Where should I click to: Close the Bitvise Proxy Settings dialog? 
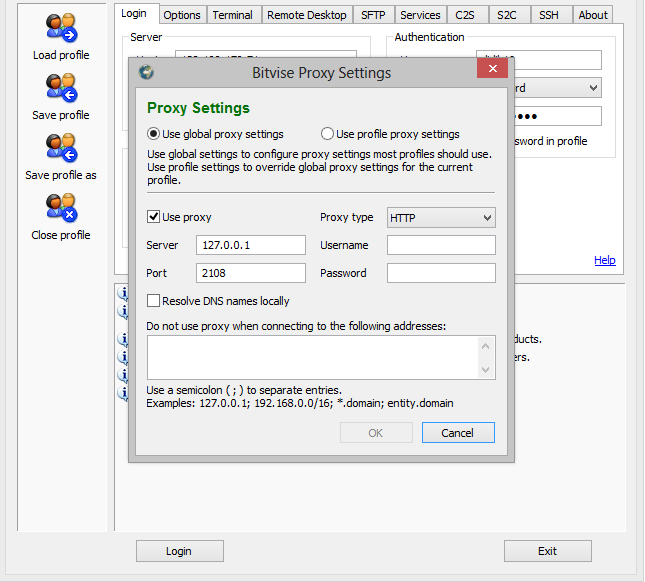point(491,71)
